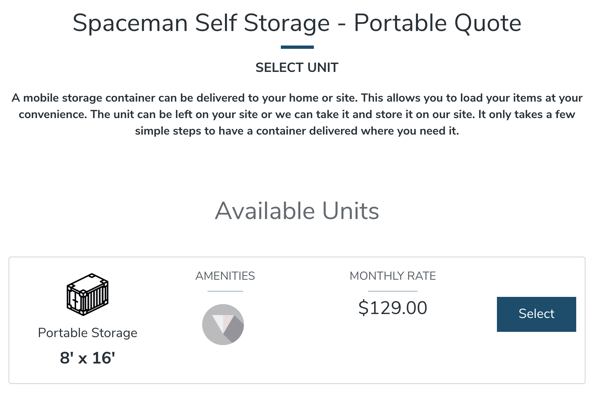Click the blue divider under the title
The image size is (600, 413).
297,47
